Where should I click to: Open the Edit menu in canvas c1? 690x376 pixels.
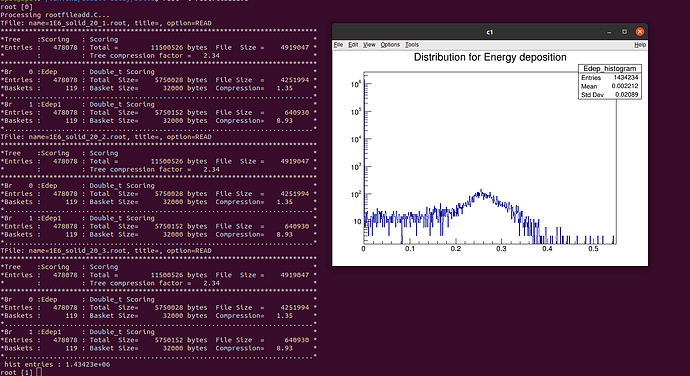tap(353, 45)
